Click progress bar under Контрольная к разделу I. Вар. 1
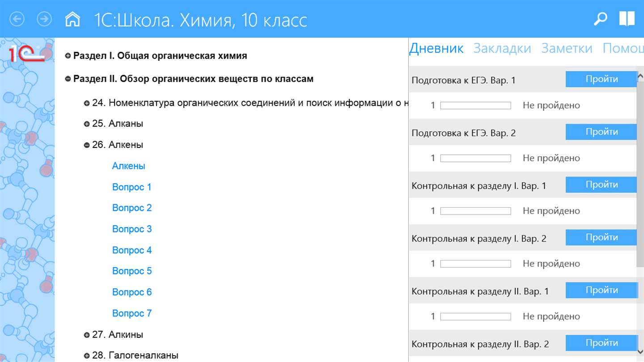 (475, 211)
